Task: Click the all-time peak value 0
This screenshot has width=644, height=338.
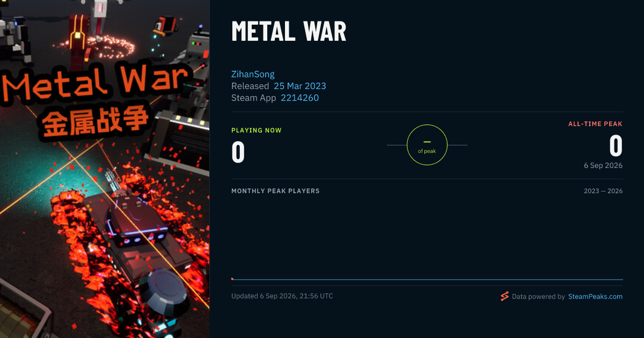Action: (616, 146)
